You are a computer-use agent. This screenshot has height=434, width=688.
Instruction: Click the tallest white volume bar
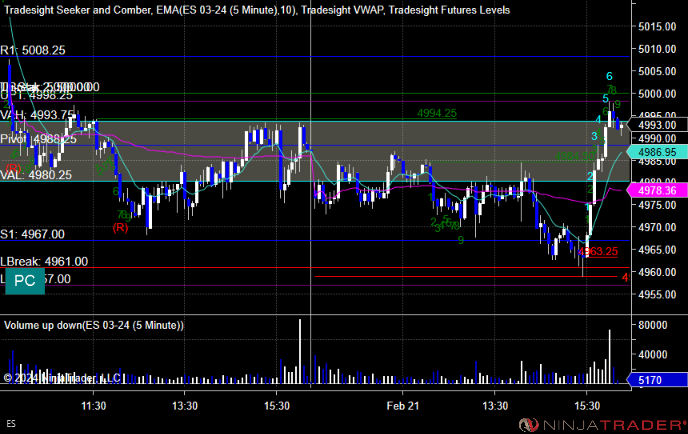click(x=300, y=351)
